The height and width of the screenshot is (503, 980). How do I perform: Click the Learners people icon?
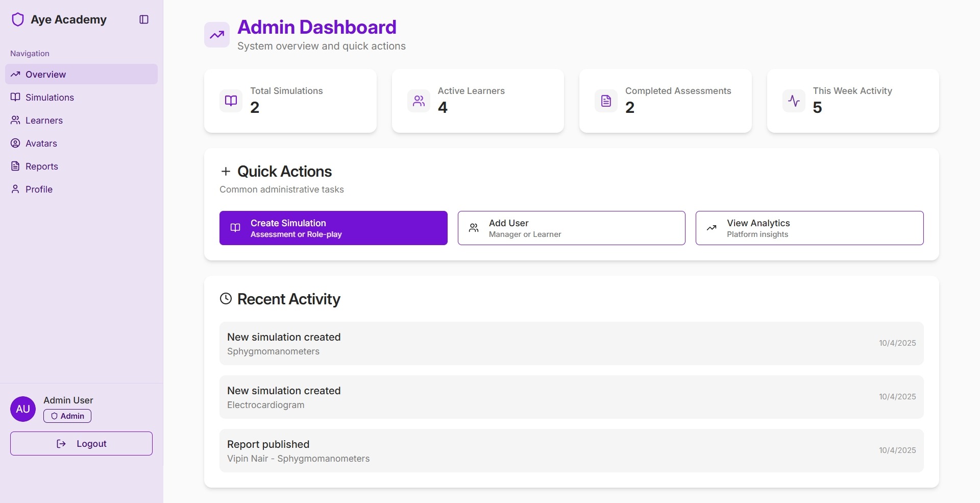pos(15,120)
